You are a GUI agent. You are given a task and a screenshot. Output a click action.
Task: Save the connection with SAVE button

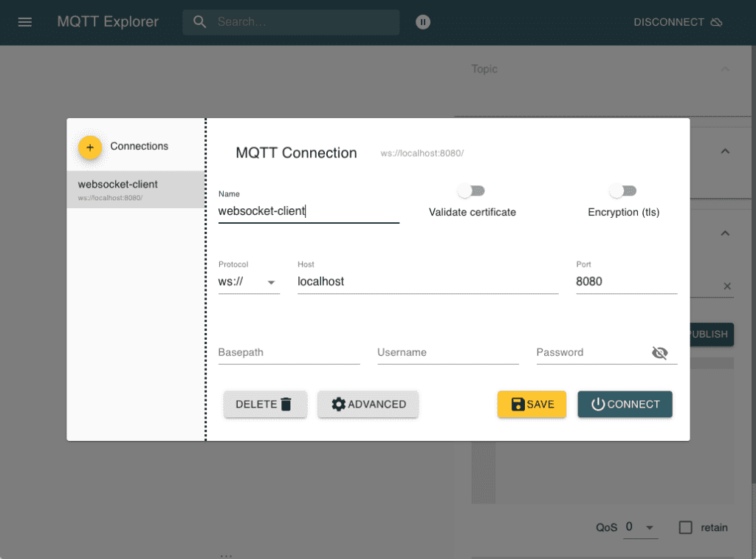(532, 404)
